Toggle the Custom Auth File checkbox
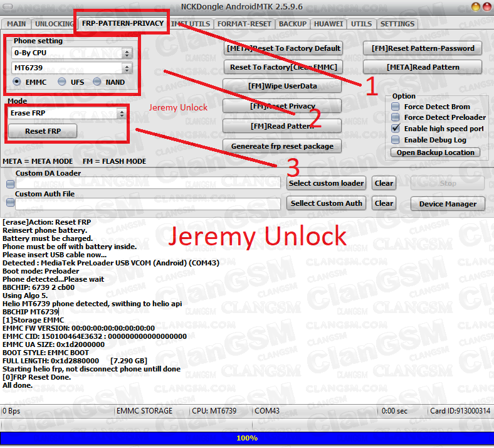Image resolution: width=494 pixels, height=448 pixels. tap(11, 203)
